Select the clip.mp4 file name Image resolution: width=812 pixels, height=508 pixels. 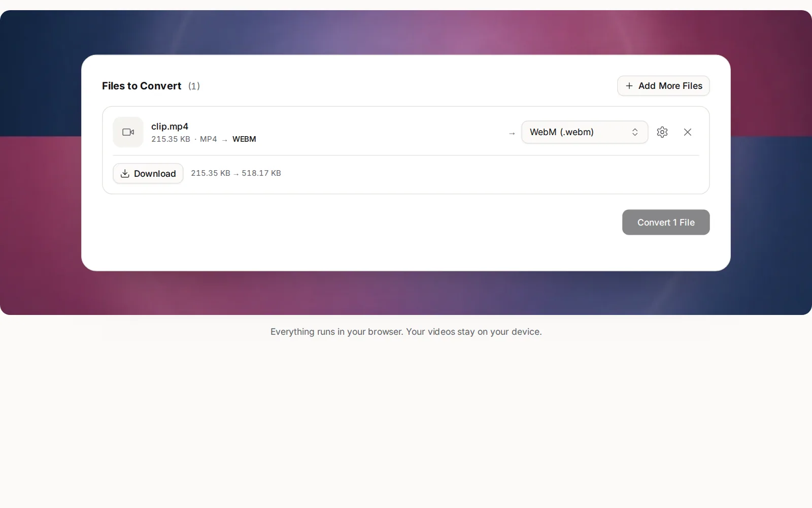click(170, 126)
